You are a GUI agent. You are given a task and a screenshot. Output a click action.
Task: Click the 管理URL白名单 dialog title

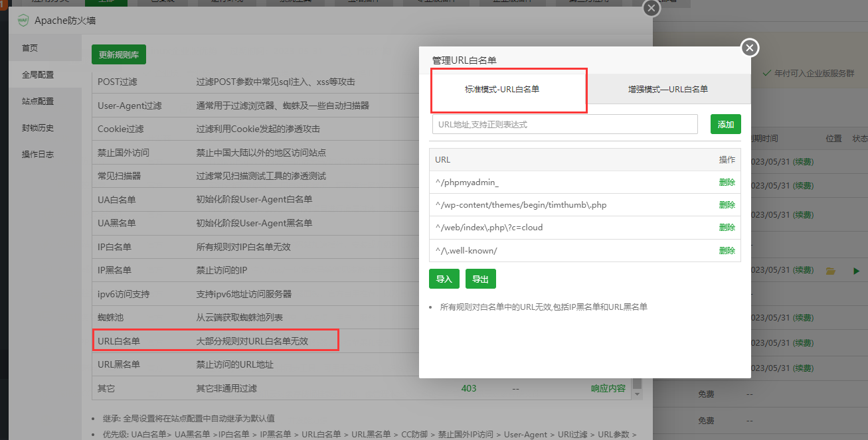pyautogui.click(x=464, y=60)
